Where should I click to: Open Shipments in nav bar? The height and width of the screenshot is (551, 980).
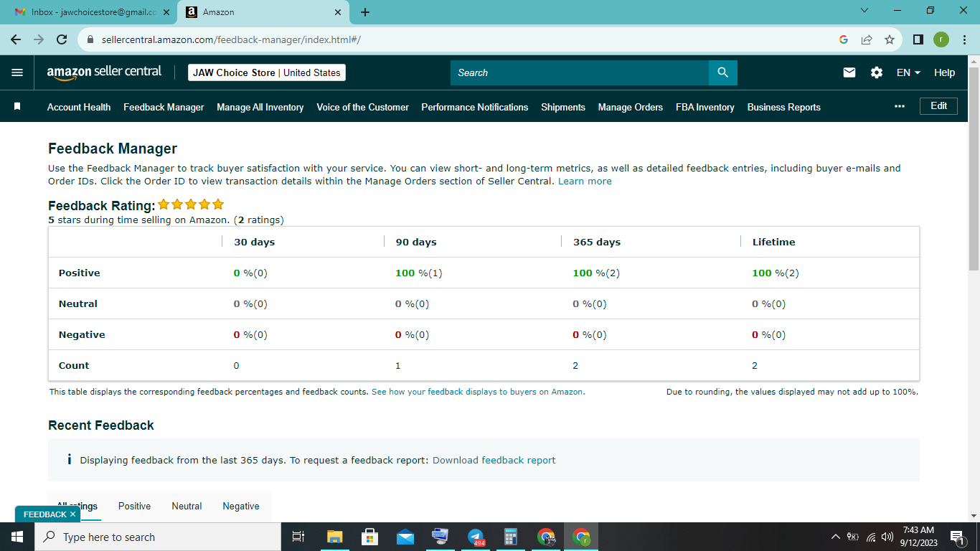(563, 107)
